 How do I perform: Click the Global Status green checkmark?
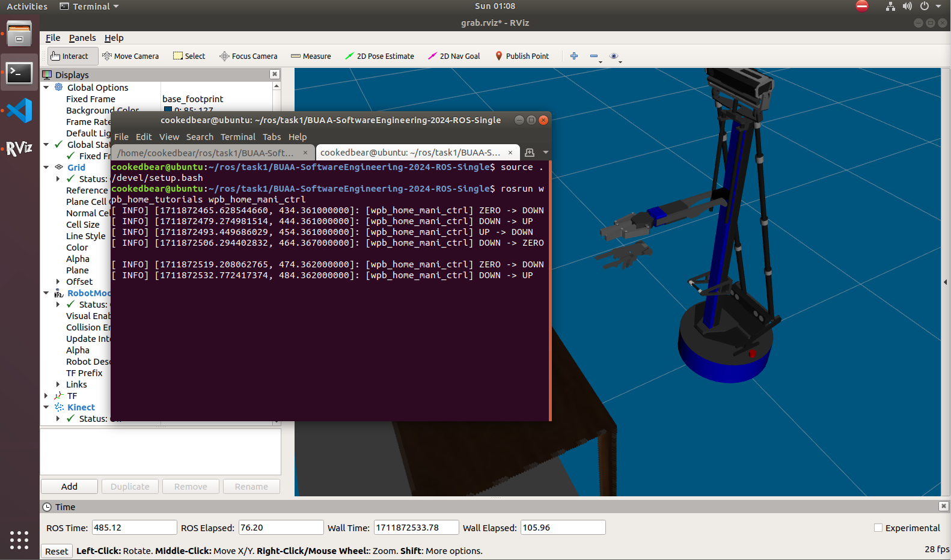58,144
